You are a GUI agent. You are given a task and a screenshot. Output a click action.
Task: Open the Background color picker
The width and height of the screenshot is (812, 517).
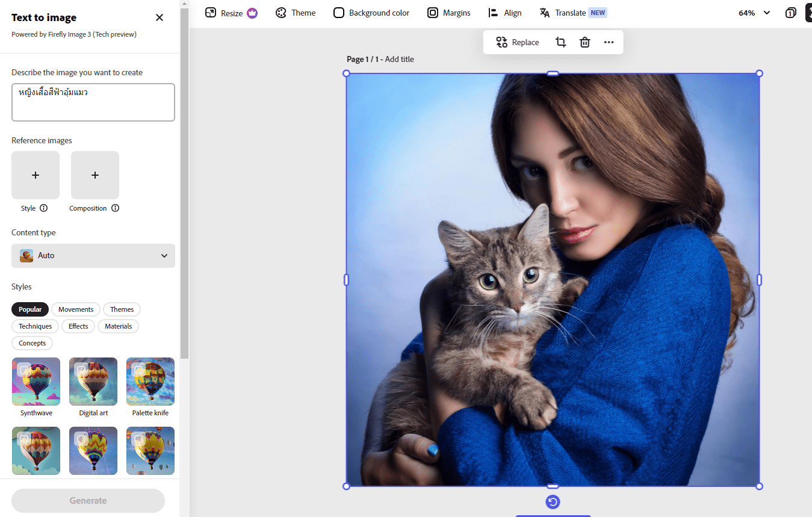pyautogui.click(x=371, y=13)
